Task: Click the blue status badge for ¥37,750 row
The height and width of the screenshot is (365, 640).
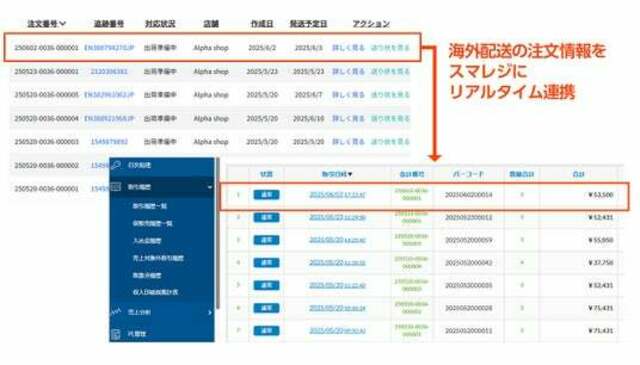Action: pos(266,263)
